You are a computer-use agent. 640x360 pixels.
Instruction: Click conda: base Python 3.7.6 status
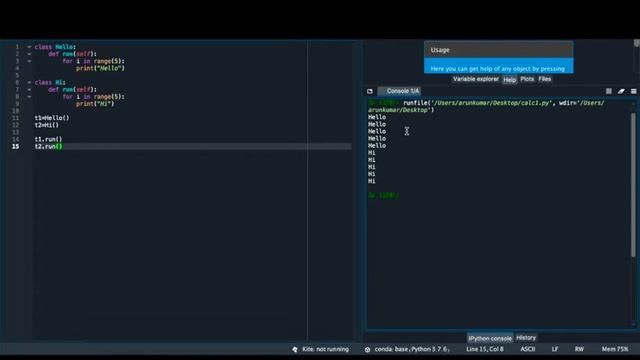[x=412, y=349]
